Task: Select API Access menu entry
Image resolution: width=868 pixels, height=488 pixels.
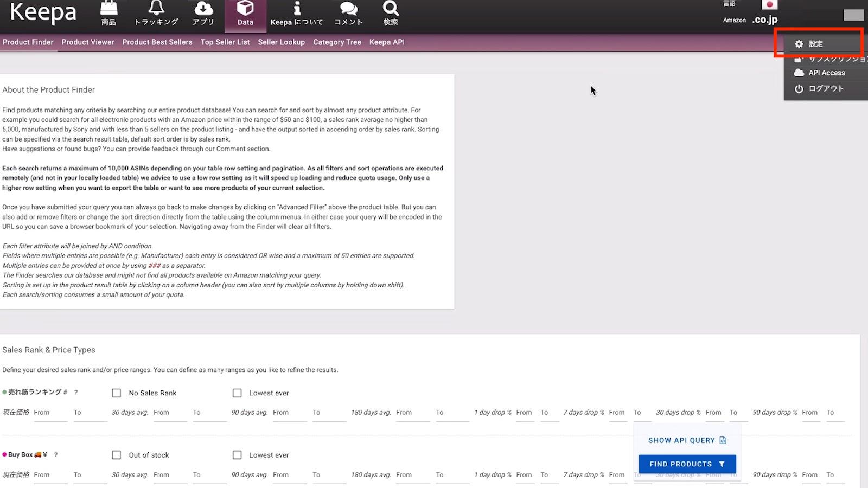Action: [x=826, y=73]
